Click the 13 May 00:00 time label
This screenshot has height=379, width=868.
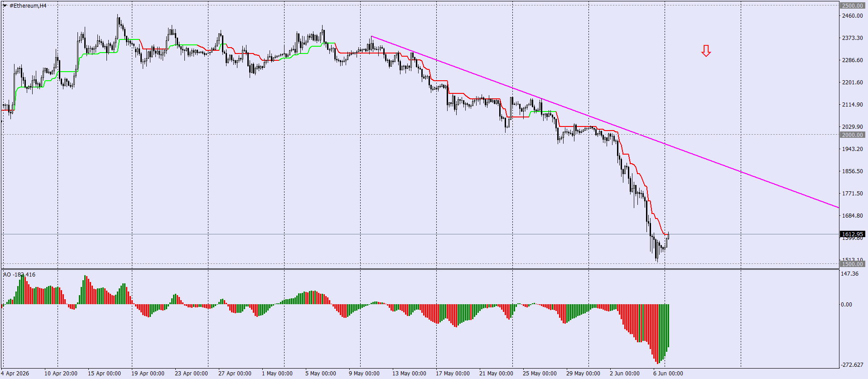point(409,374)
